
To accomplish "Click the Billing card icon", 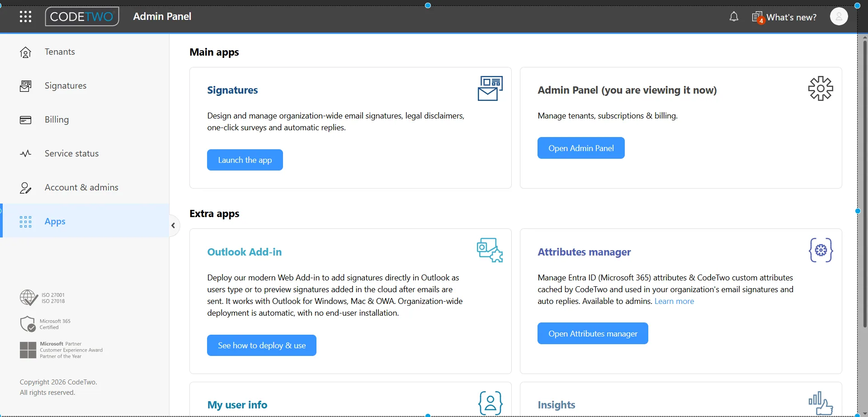I will (26, 120).
